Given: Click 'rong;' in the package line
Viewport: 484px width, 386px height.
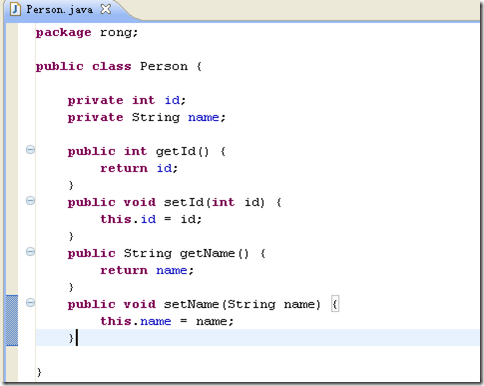Looking at the screenshot, I should [x=119, y=33].
